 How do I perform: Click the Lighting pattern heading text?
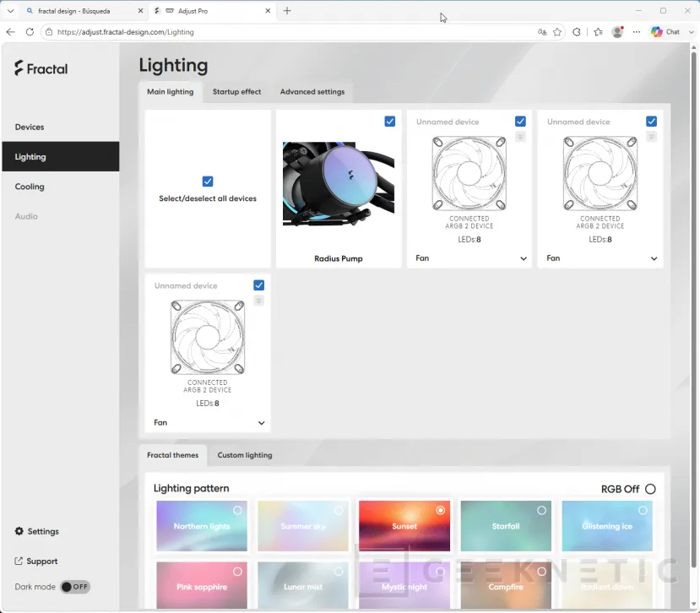click(191, 488)
